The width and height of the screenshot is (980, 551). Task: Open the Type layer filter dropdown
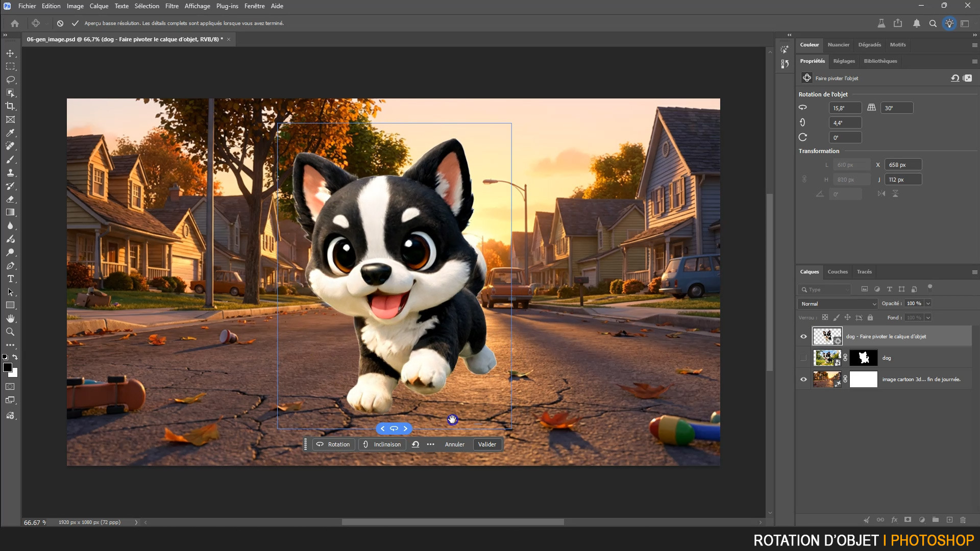point(825,289)
